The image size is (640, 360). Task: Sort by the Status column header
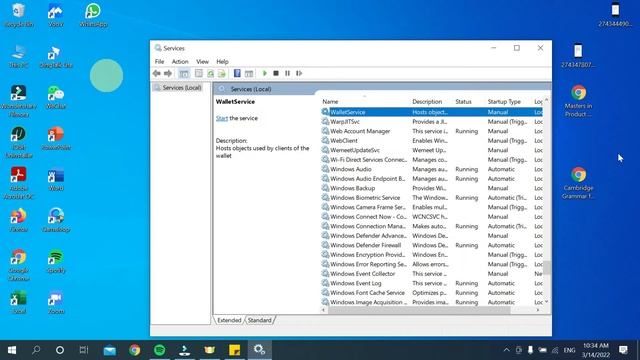point(463,102)
